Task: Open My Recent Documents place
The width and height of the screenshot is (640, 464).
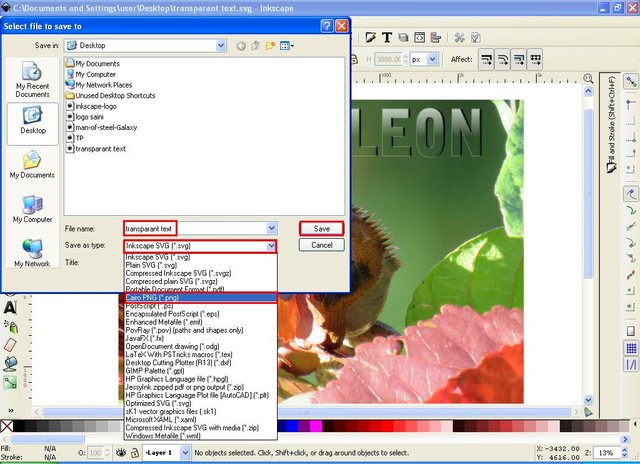Action: tap(32, 80)
